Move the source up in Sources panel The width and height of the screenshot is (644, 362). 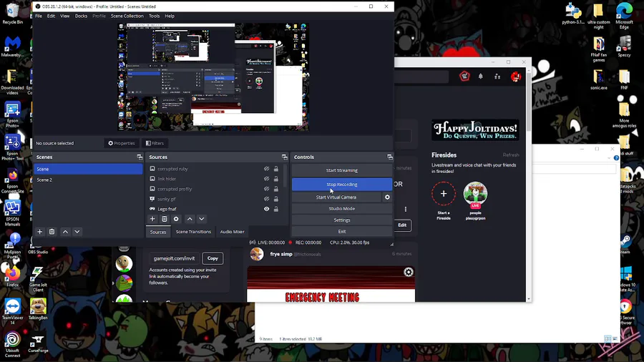pyautogui.click(x=190, y=219)
